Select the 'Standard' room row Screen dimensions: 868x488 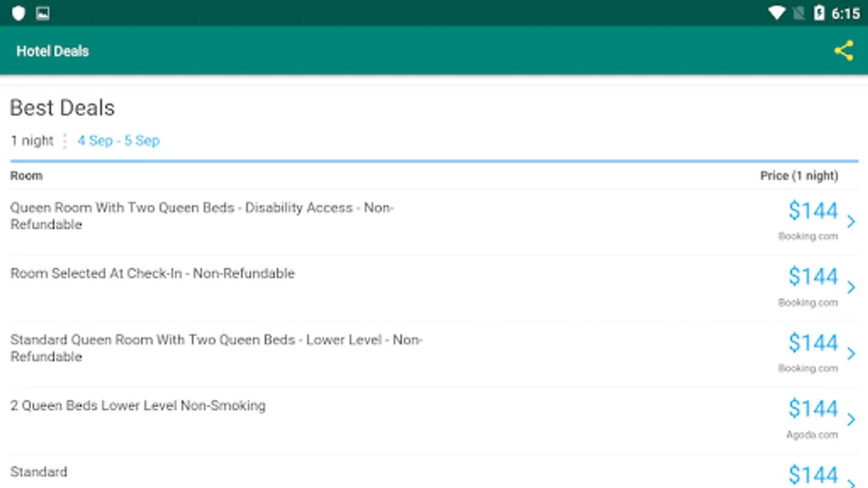click(434, 472)
